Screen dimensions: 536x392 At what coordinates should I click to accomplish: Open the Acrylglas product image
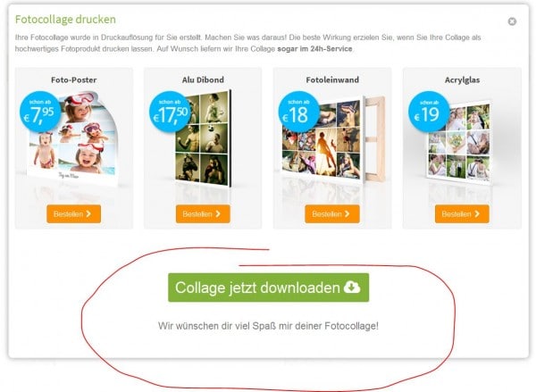click(x=460, y=142)
